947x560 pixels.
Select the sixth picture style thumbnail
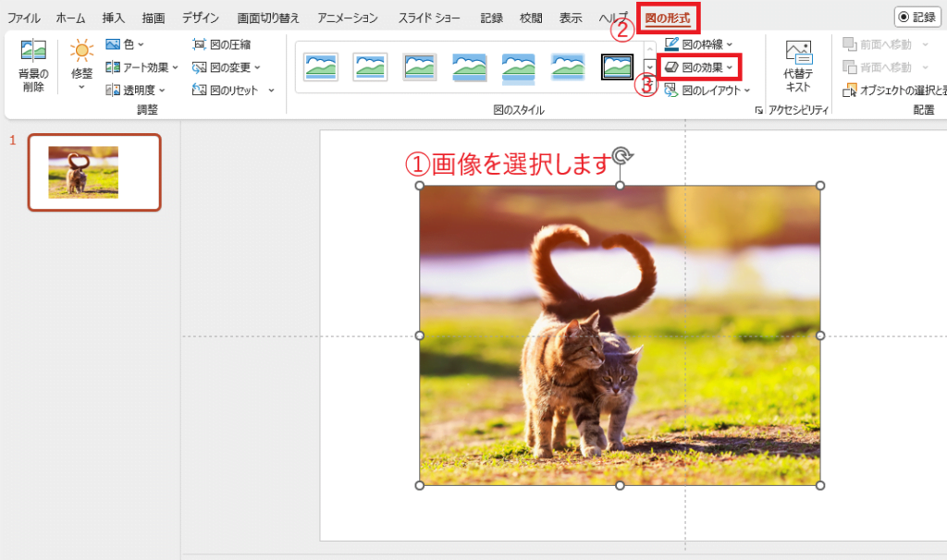pyautogui.click(x=568, y=67)
